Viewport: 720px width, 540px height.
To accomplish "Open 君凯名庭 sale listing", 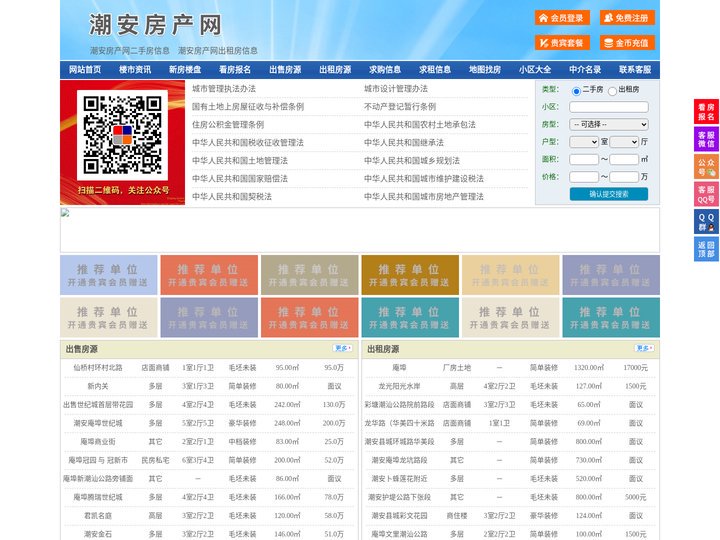I will coord(98,516).
